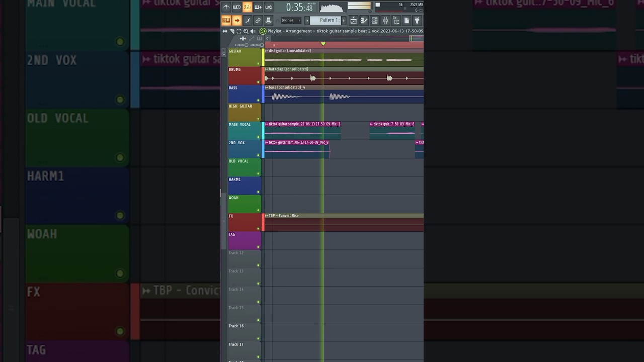Click the master output level meter
This screenshot has width=644, height=362.
coord(359,7)
